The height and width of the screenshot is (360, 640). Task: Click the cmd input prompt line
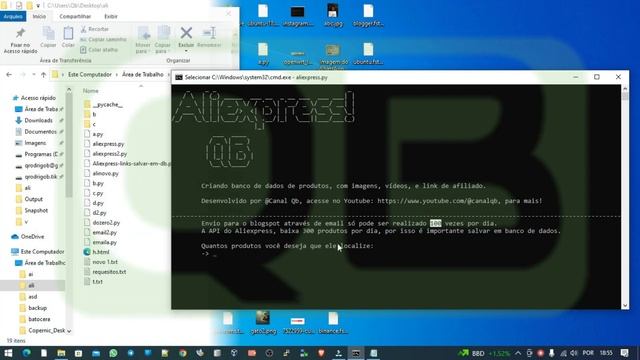pyautogui.click(x=209, y=254)
